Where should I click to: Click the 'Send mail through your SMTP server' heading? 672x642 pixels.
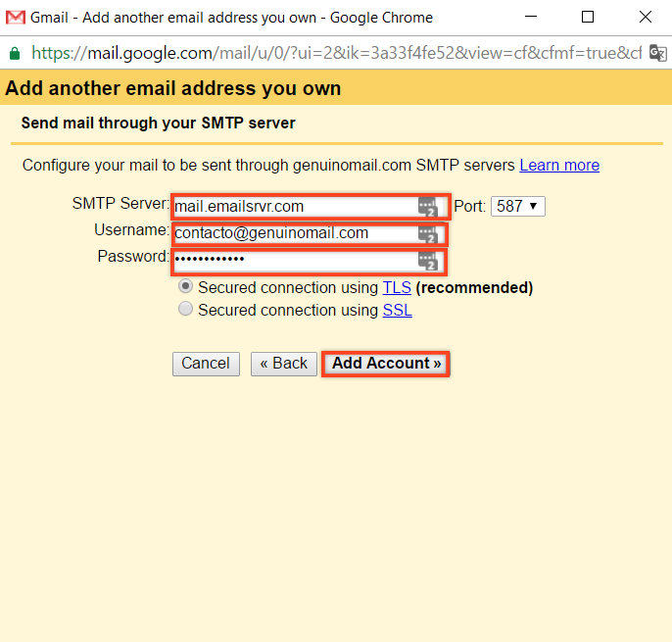pos(158,123)
